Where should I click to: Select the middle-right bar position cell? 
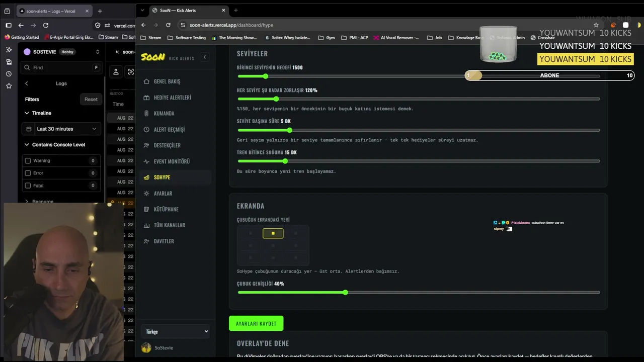296,245
